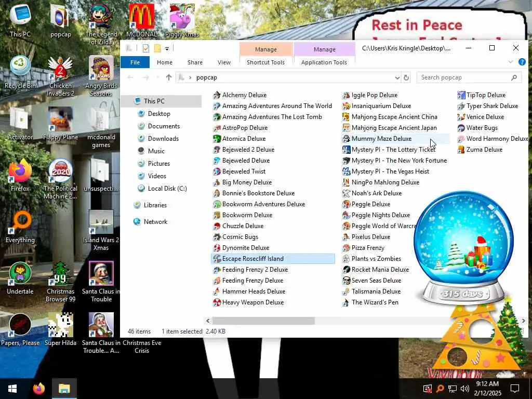Select the Mummy Maze Deluxe entry

[395, 139]
